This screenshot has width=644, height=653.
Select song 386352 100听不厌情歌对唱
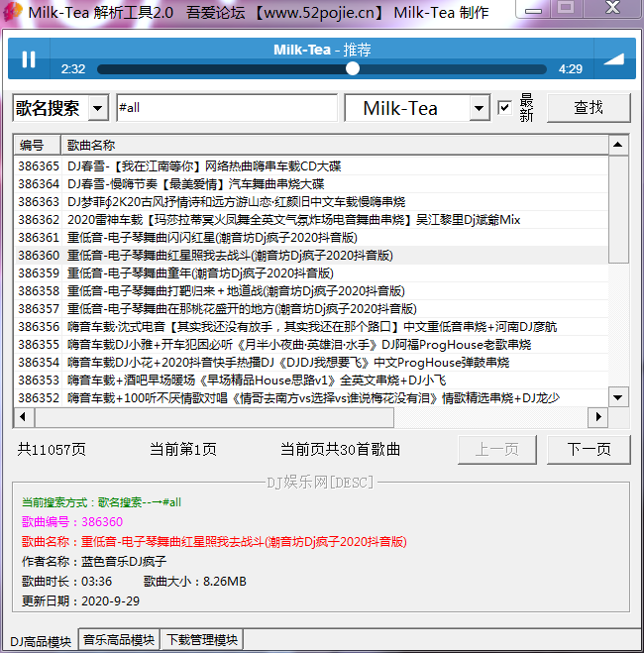311,398
